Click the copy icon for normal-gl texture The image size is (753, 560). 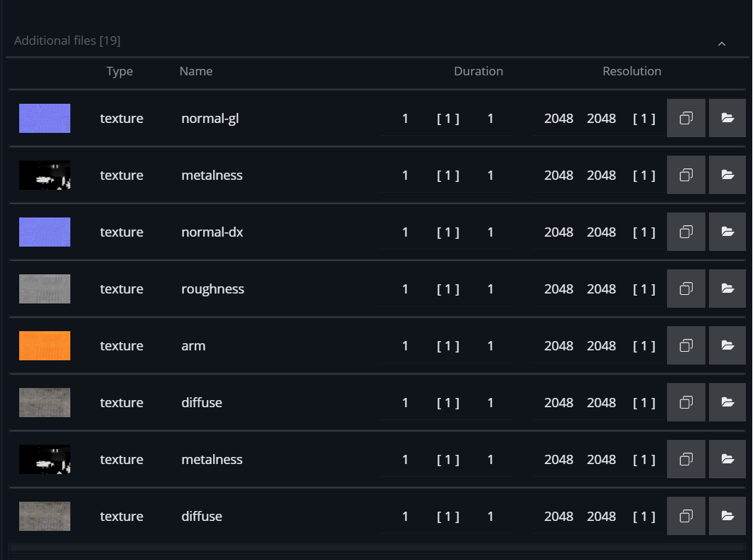click(x=686, y=118)
